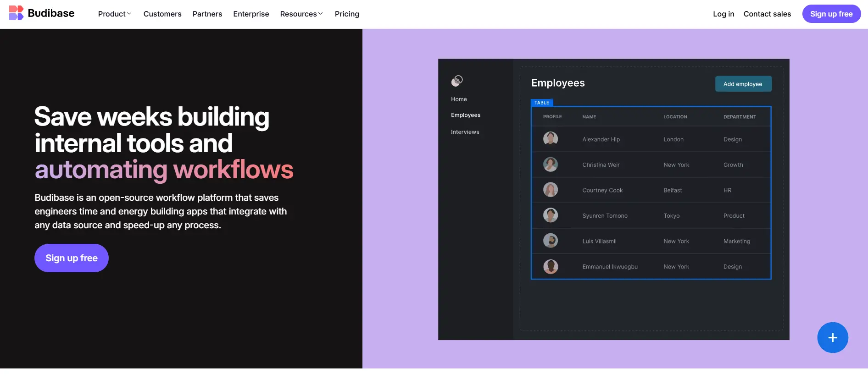Click Courtney Cook's profile avatar
Screen dimensions: 868x379
(x=551, y=190)
